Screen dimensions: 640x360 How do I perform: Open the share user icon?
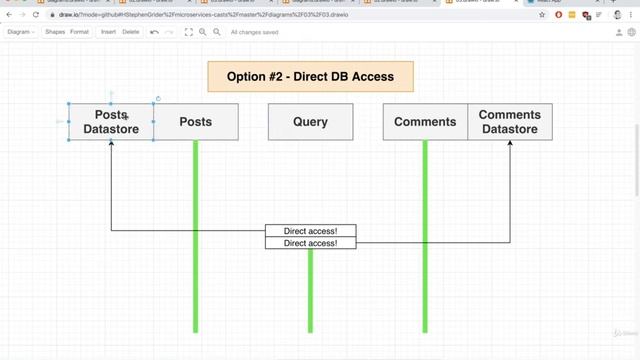click(x=619, y=32)
